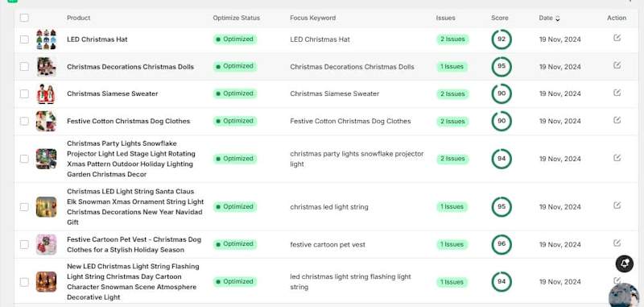Open the Festive Cotton Dog Clothes thumbnail
The width and height of the screenshot is (644, 307).
coord(46,121)
